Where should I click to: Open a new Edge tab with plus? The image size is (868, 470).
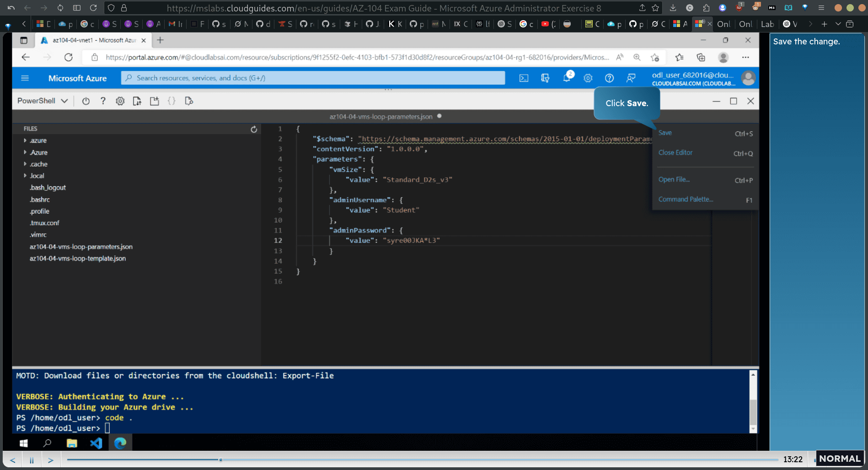160,40
